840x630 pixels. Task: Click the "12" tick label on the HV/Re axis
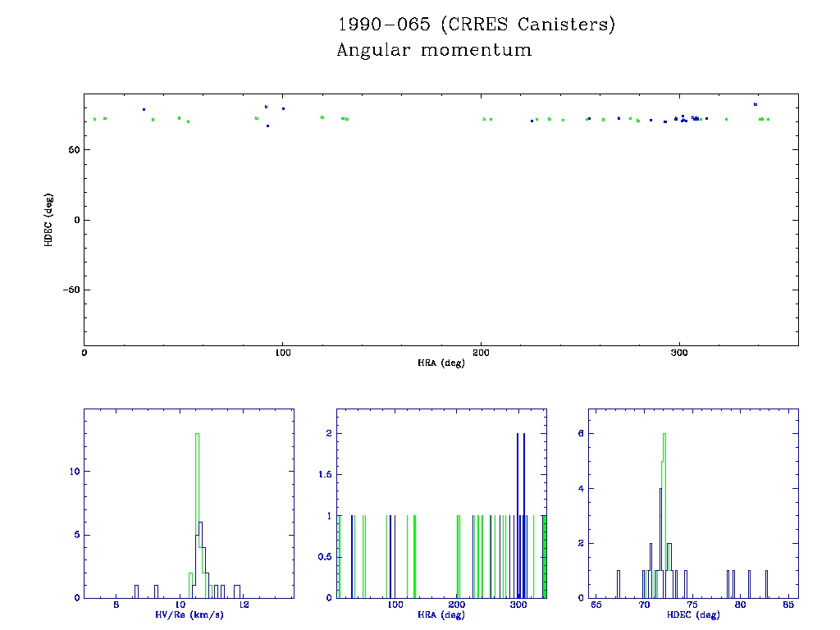(244, 605)
